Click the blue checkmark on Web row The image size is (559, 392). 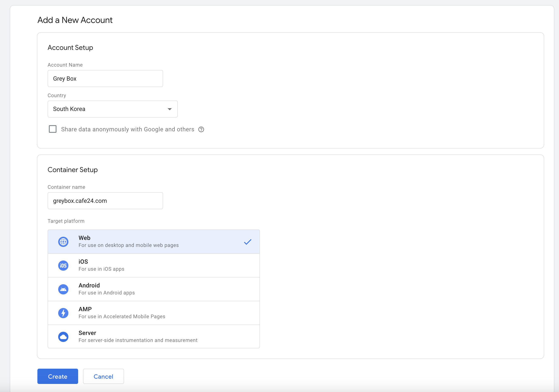point(247,242)
